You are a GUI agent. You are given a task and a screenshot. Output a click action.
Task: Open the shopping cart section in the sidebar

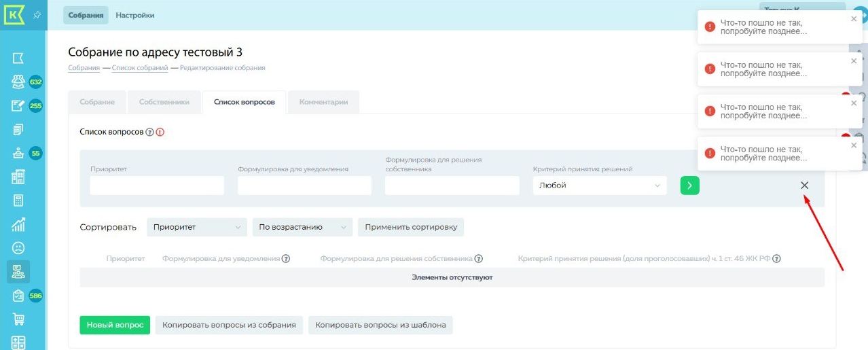(18, 319)
